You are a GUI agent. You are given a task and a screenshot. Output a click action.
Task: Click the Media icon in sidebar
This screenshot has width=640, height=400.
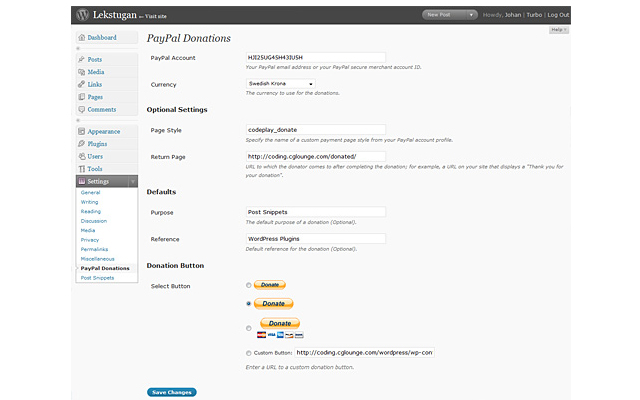tap(81, 72)
